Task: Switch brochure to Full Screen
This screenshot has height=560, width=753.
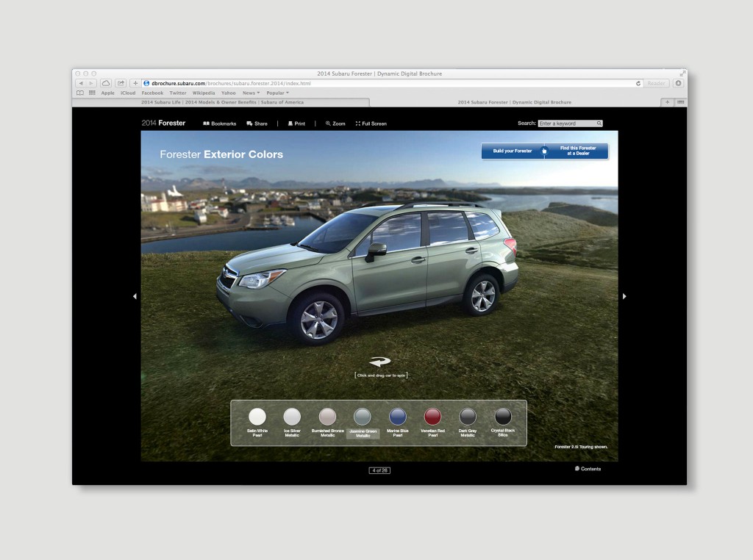Action: tap(371, 123)
